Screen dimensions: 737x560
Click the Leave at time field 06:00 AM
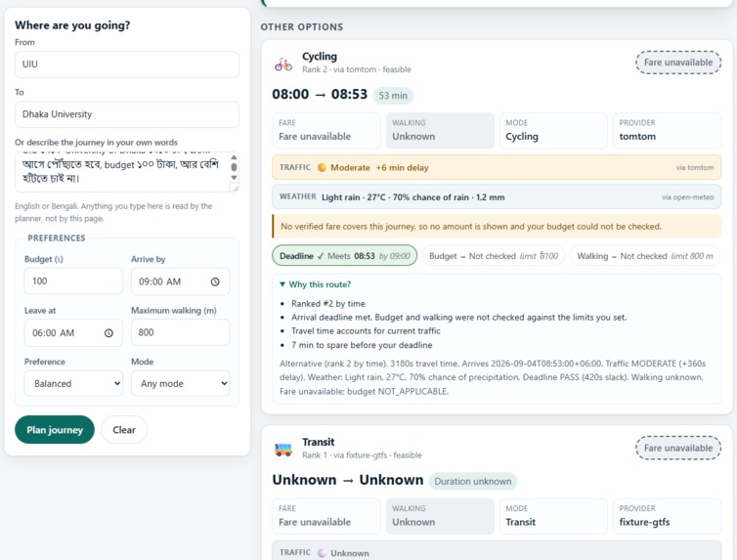[73, 332]
